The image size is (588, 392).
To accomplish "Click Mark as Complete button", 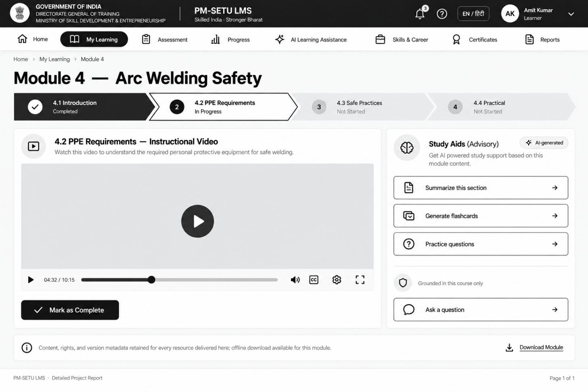I will [x=70, y=310].
